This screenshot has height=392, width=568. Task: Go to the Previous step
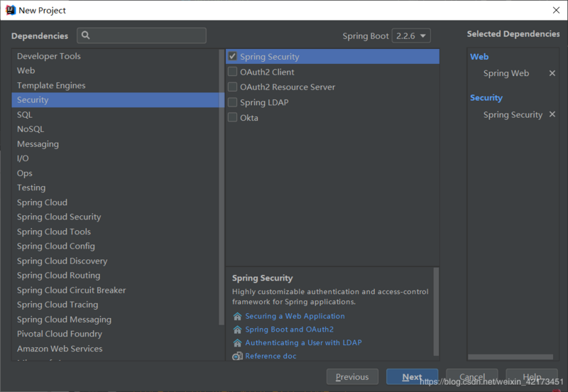(352, 377)
